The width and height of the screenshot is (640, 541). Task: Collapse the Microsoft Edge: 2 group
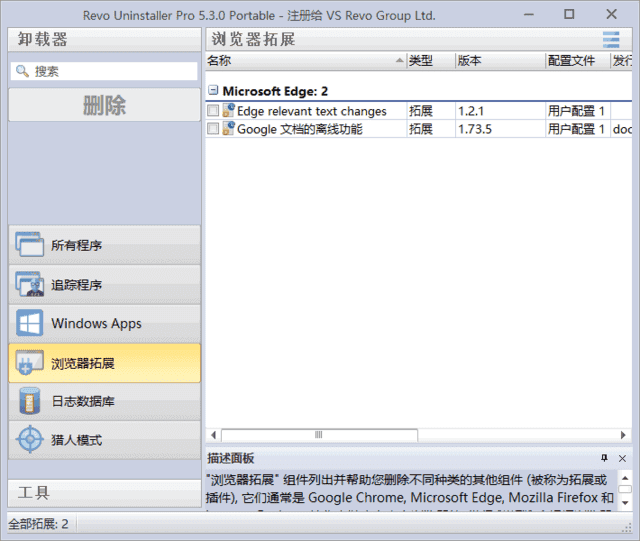click(213, 91)
